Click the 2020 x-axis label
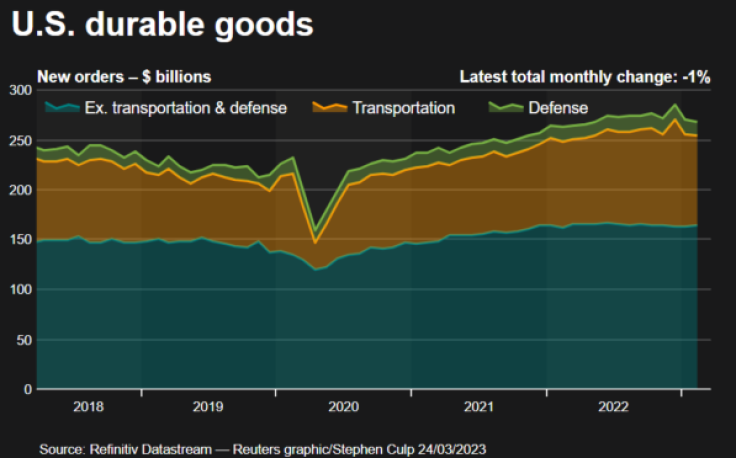The image size is (736, 458). click(344, 406)
